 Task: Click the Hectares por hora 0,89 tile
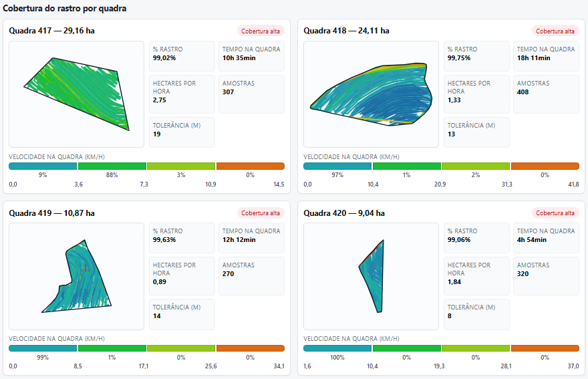pos(182,276)
